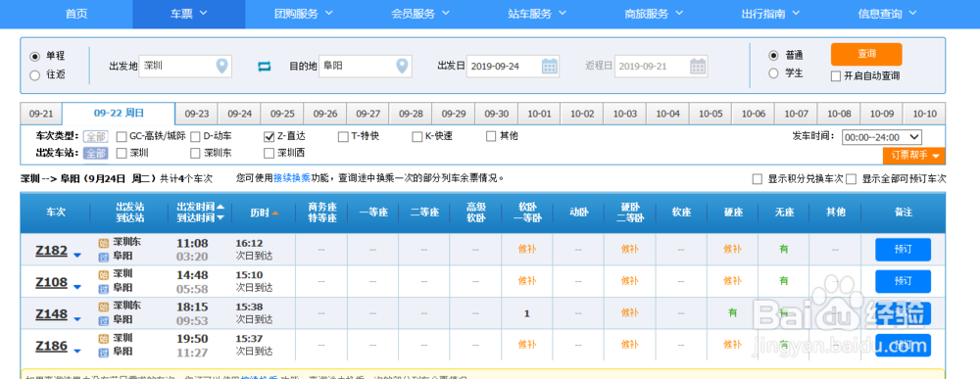Switch to the 10-10 date tab

[x=924, y=115]
